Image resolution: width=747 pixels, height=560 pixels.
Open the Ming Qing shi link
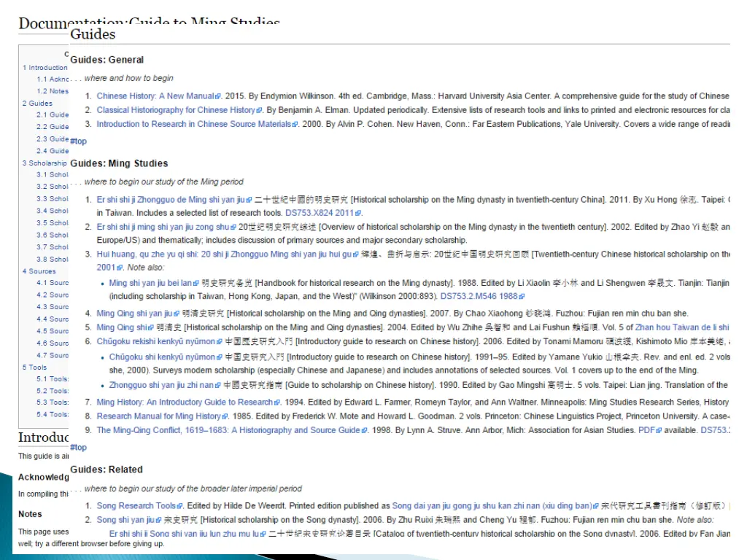pyautogui.click(x=122, y=327)
